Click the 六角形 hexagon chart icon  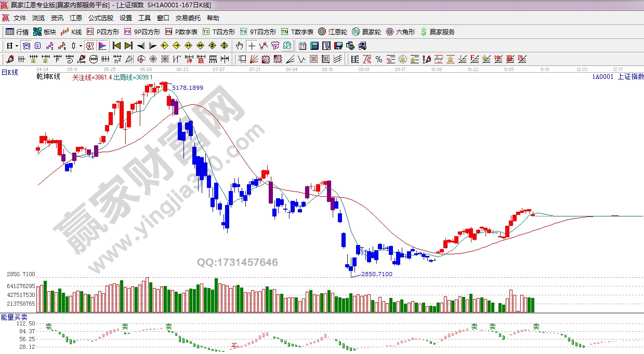(400, 32)
